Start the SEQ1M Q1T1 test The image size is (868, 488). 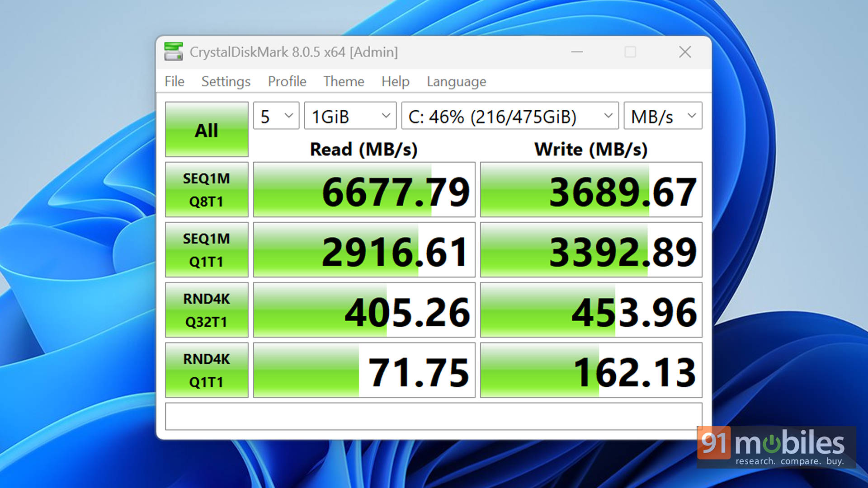click(207, 250)
